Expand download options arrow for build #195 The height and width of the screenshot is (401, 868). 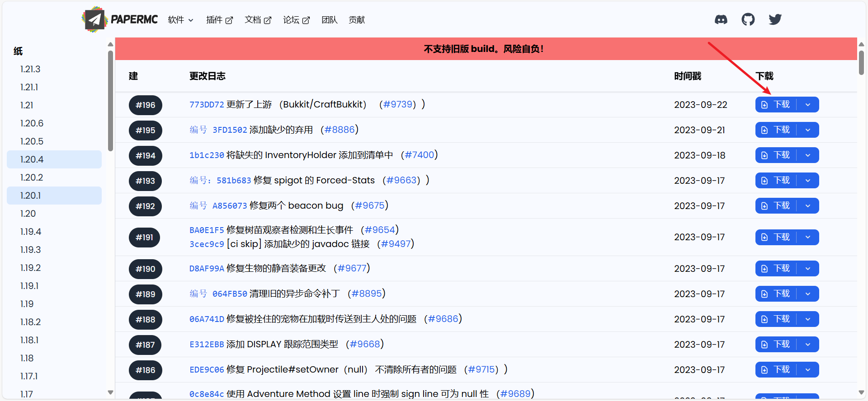808,130
